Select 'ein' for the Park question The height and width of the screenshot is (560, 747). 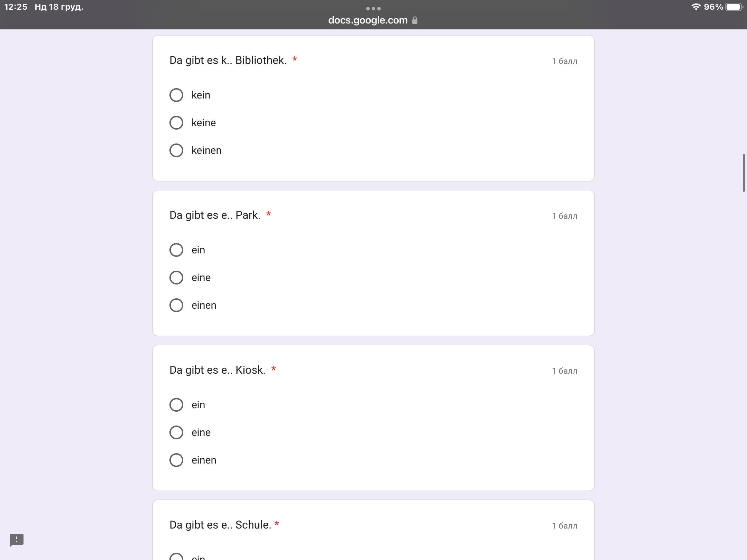coord(176,250)
